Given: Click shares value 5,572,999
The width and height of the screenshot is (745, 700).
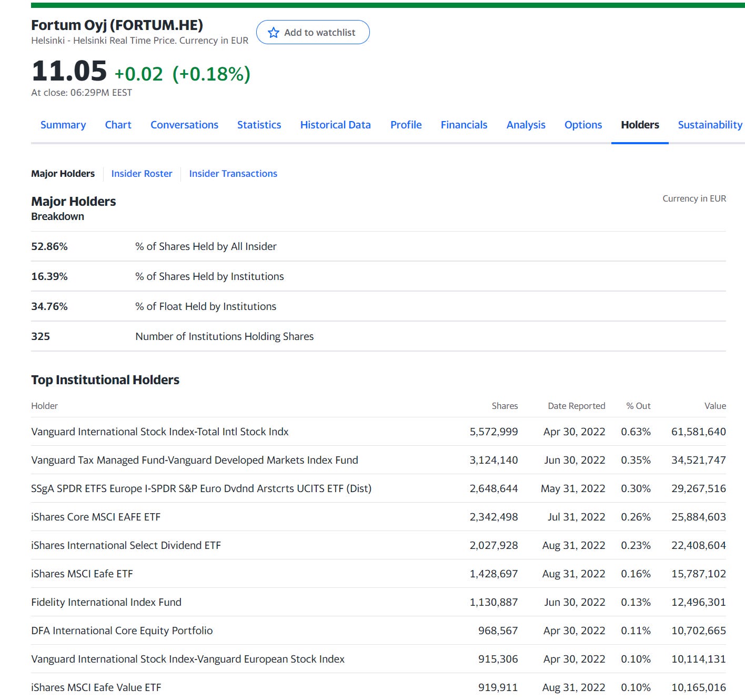Looking at the screenshot, I should pyautogui.click(x=494, y=432).
